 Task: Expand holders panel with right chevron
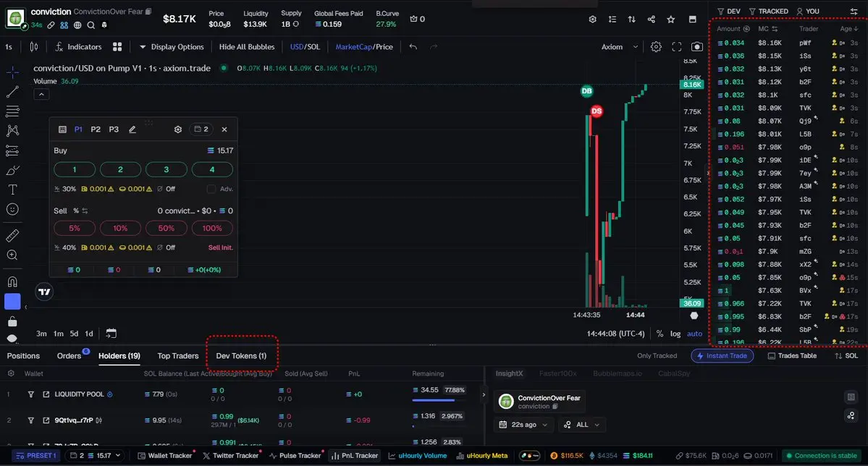[x=484, y=394]
